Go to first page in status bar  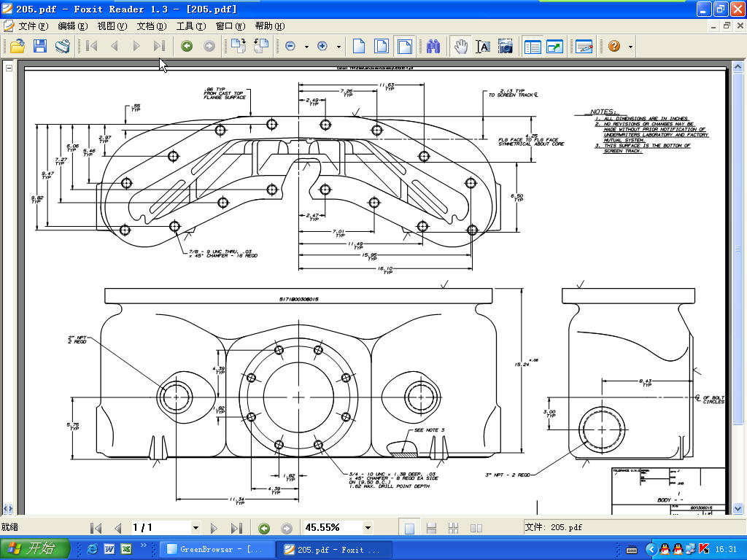(96, 528)
